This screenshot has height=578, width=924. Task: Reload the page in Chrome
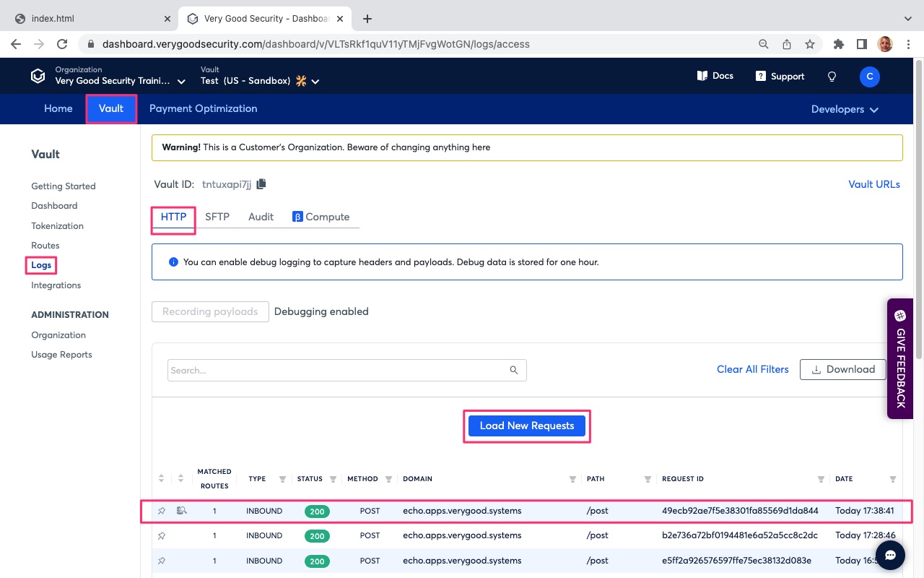[x=62, y=44]
